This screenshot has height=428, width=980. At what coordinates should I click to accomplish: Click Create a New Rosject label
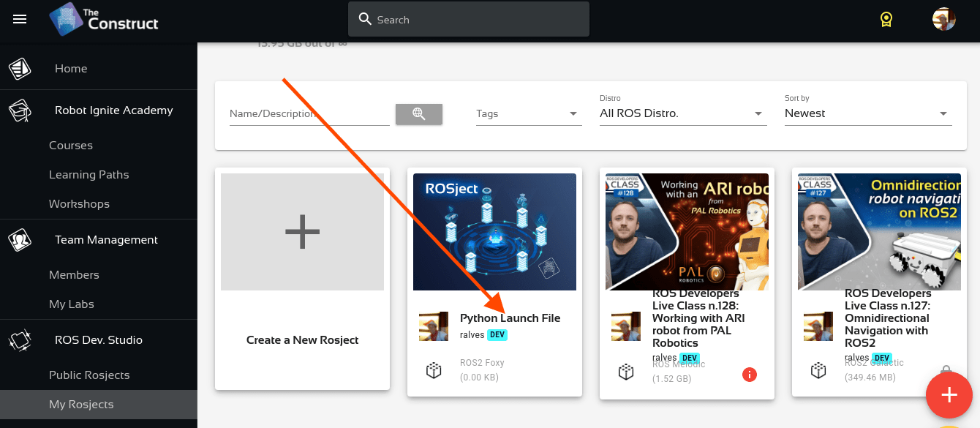tap(303, 340)
